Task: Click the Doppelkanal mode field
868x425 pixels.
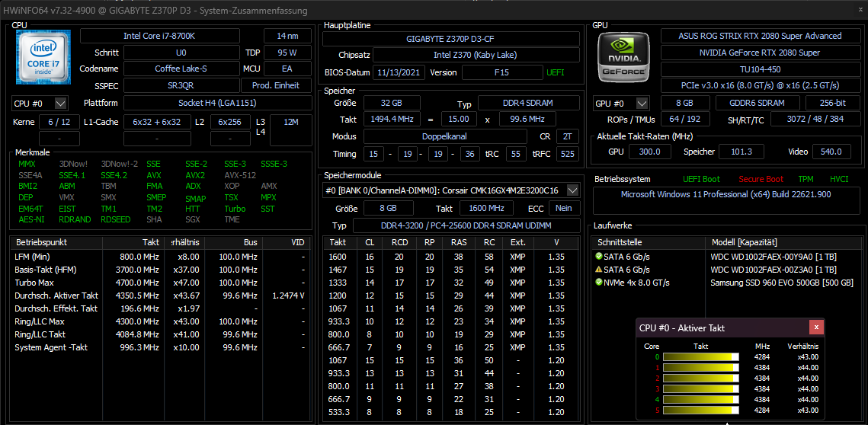Action: (445, 136)
